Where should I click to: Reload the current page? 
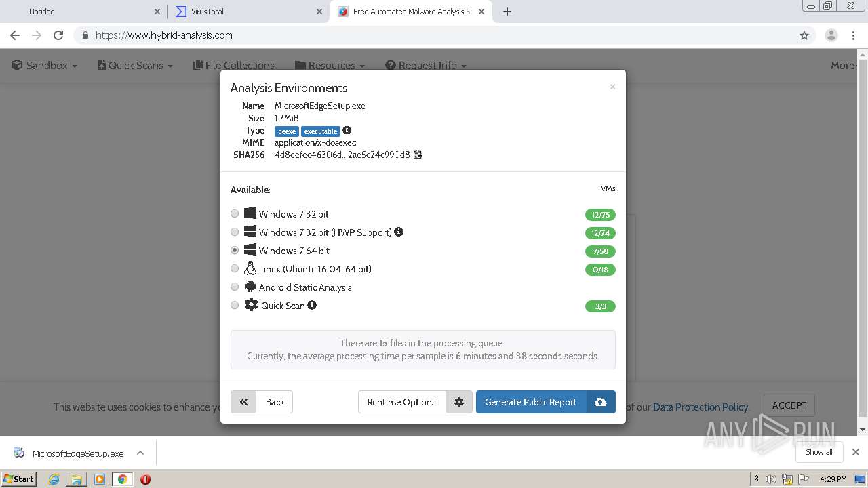[x=58, y=35]
